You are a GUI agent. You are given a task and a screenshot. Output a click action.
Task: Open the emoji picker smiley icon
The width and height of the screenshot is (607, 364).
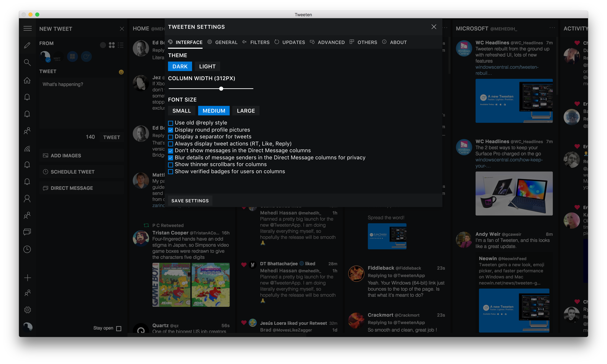pos(121,72)
